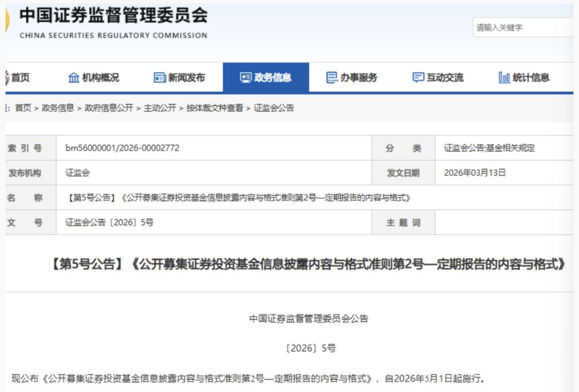The image size is (579, 392).
Task: Click index number bm56000001/2026-00002772
Action: tap(122, 148)
